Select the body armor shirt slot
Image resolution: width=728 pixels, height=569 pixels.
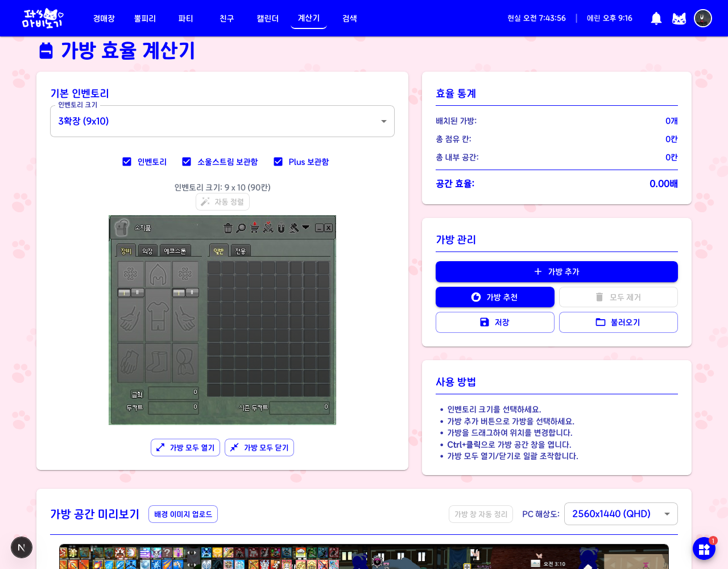pos(158,315)
